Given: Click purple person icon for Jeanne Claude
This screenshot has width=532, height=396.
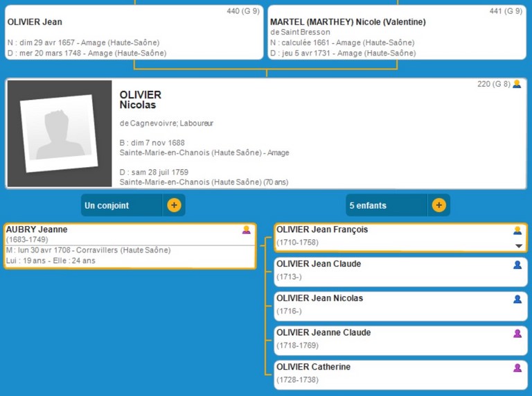Looking at the screenshot, I should (x=517, y=334).
